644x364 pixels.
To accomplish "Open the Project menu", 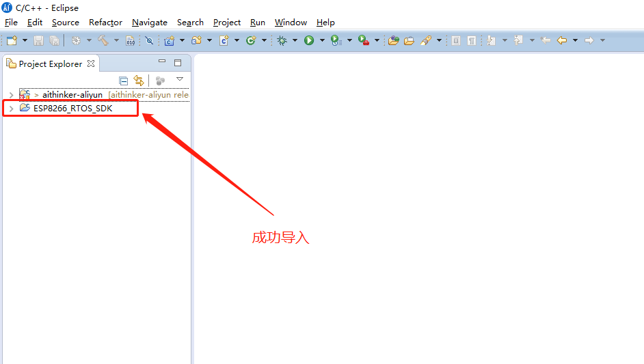I will [x=227, y=22].
